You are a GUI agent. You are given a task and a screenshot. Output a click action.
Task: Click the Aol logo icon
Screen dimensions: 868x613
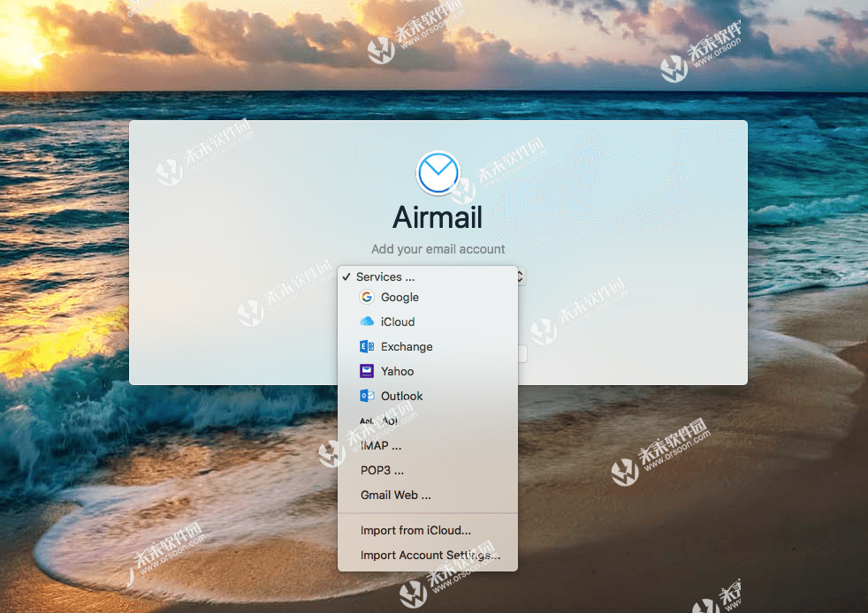click(367, 421)
